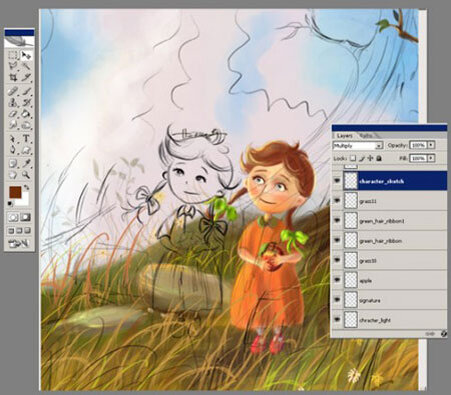Enable Lock all option
Image resolution: width=451 pixels, height=395 pixels.
379,158
